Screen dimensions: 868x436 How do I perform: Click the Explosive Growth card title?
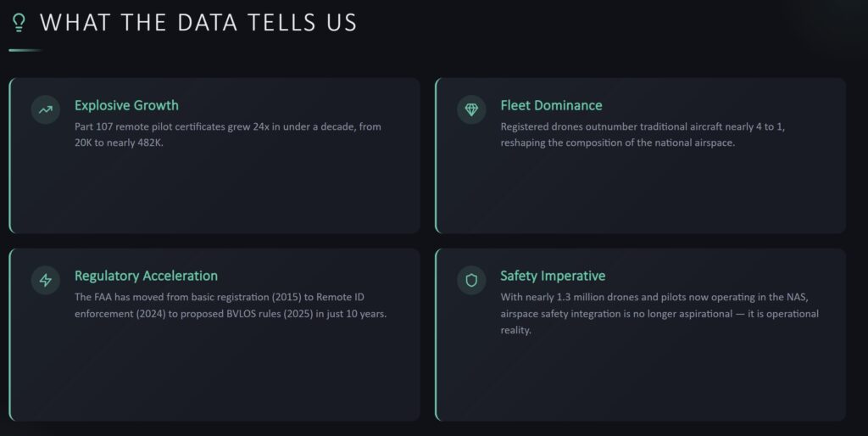[126, 105]
